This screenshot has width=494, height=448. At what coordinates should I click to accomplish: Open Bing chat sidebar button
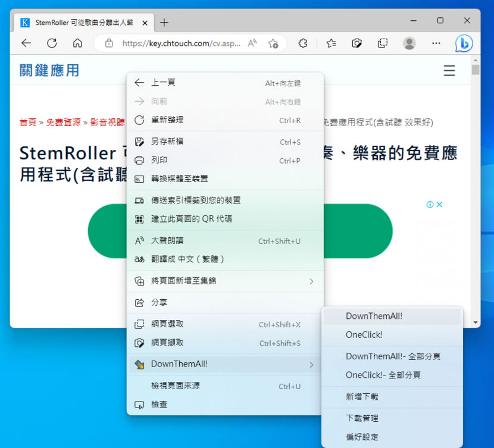(464, 43)
